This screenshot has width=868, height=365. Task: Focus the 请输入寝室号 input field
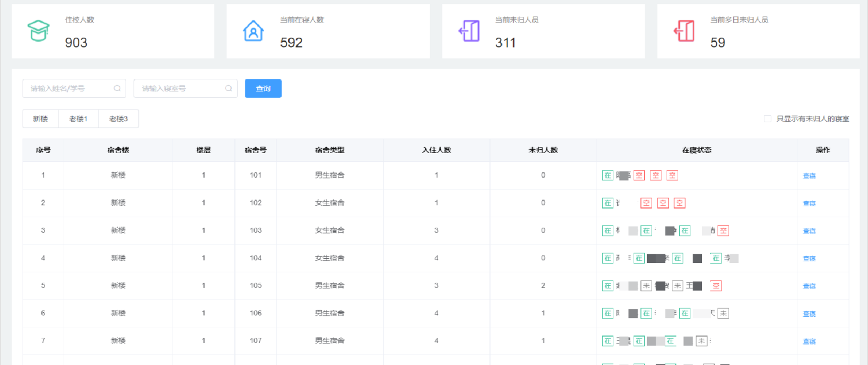click(x=185, y=89)
